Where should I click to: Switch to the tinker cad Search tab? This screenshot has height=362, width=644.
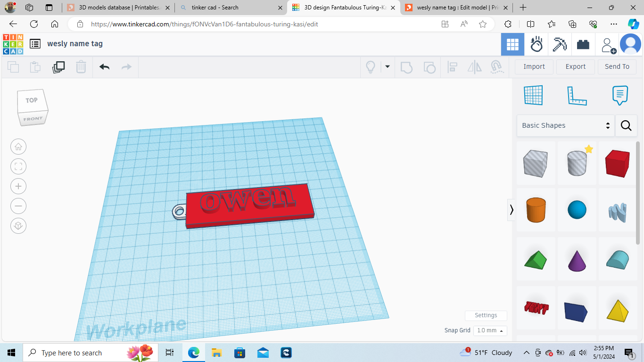(231, 8)
